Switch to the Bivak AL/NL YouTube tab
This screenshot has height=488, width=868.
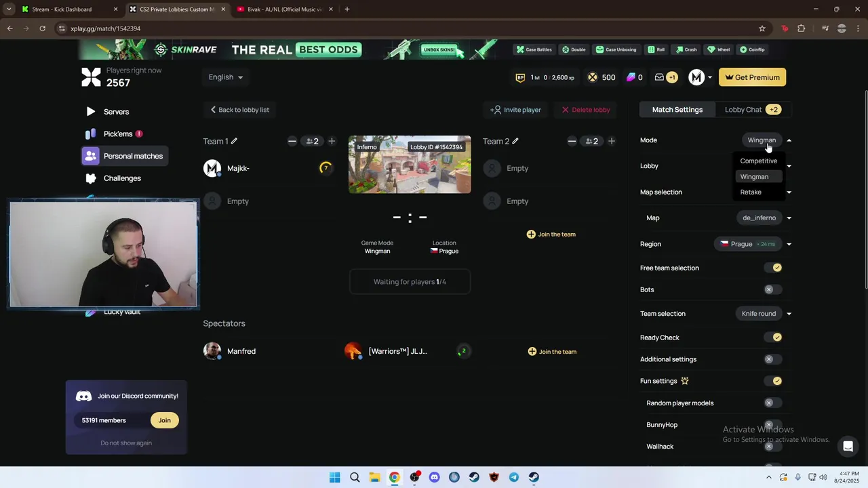point(285,9)
